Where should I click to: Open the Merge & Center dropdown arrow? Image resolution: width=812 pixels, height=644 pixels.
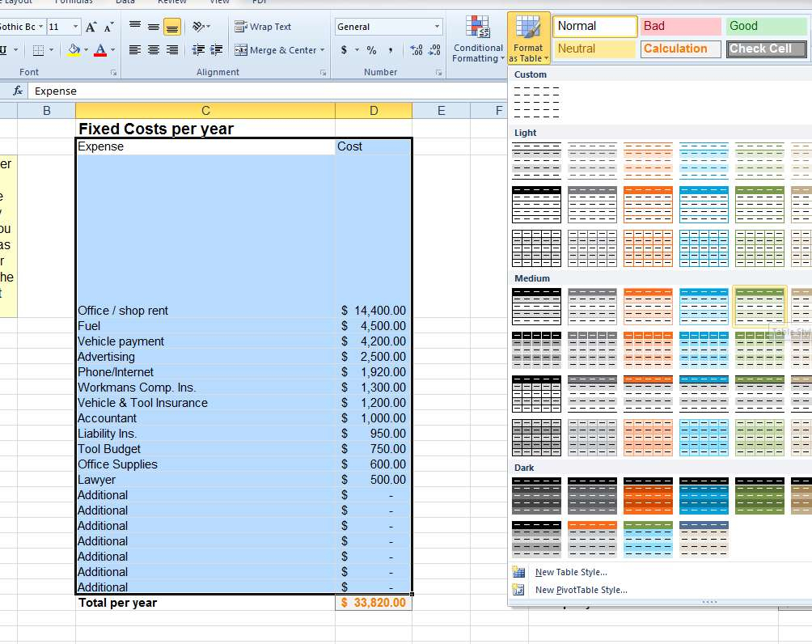pyautogui.click(x=323, y=50)
